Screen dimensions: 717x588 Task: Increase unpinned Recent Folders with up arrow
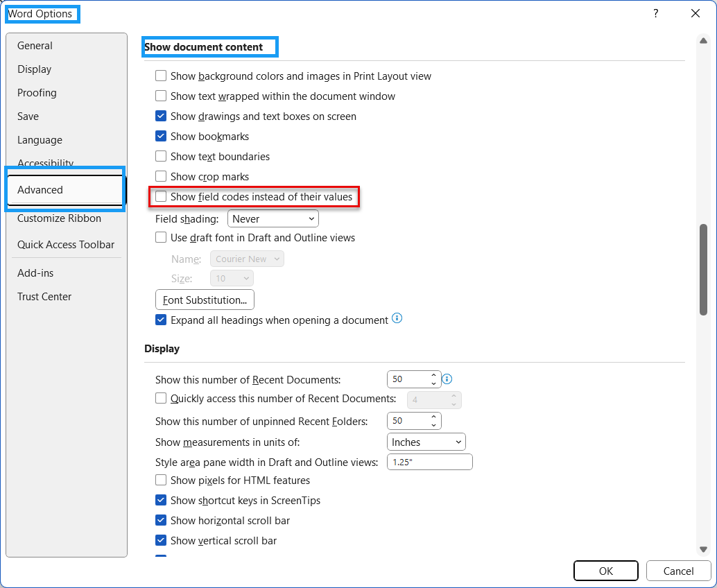click(x=433, y=417)
